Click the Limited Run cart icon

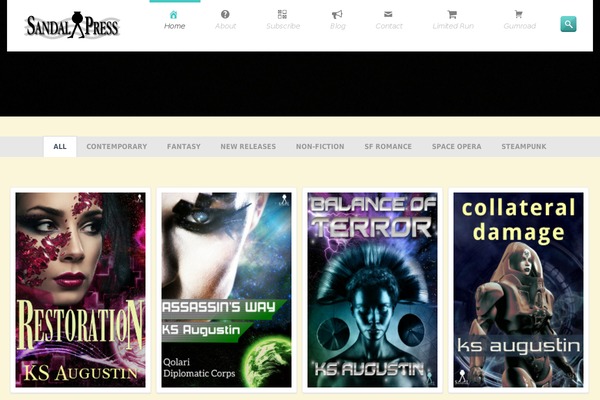click(452, 15)
